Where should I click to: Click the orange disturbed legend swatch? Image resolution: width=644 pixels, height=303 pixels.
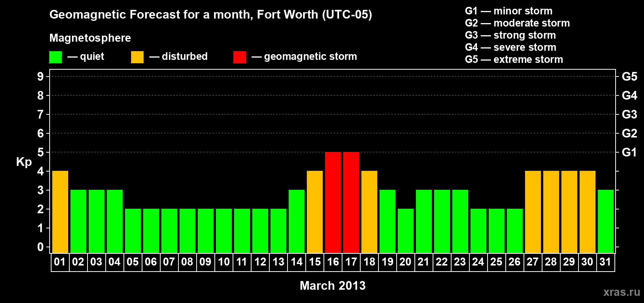point(137,57)
